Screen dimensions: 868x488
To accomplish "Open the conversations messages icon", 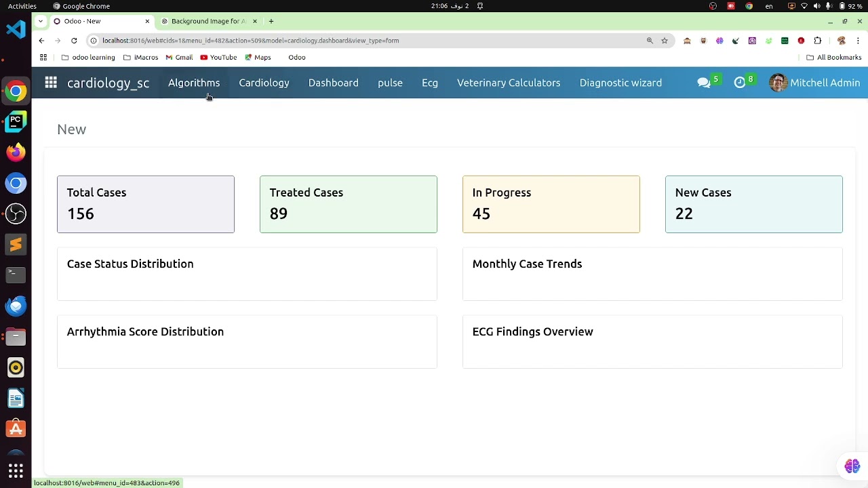I will [x=704, y=83].
